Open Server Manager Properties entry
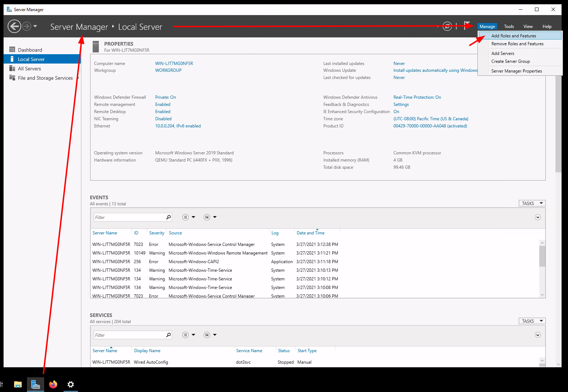The image size is (568, 392). [x=520, y=71]
